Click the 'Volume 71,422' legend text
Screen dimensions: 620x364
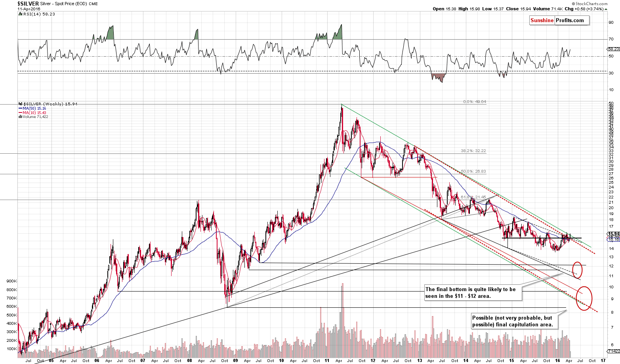[x=35, y=117]
